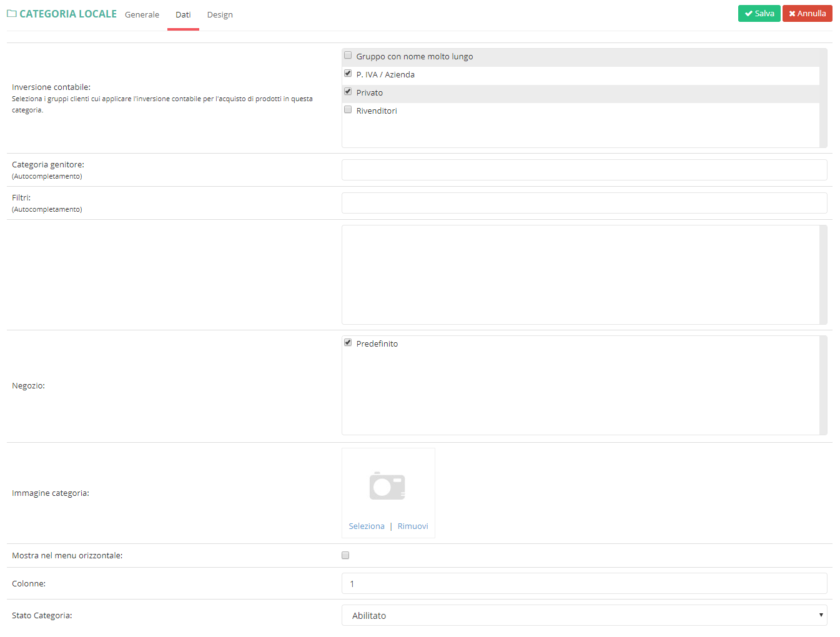This screenshot has width=840, height=637.
Task: Uncheck the Privato customer group
Action: pos(348,91)
